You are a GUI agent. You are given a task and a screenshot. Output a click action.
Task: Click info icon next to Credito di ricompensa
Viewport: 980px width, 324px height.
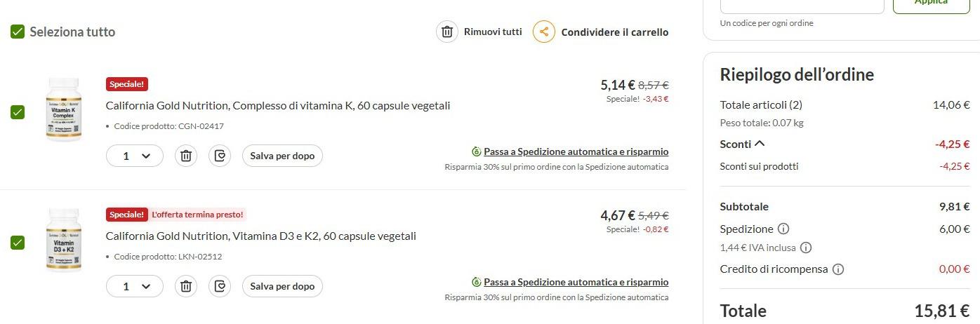[838, 269]
